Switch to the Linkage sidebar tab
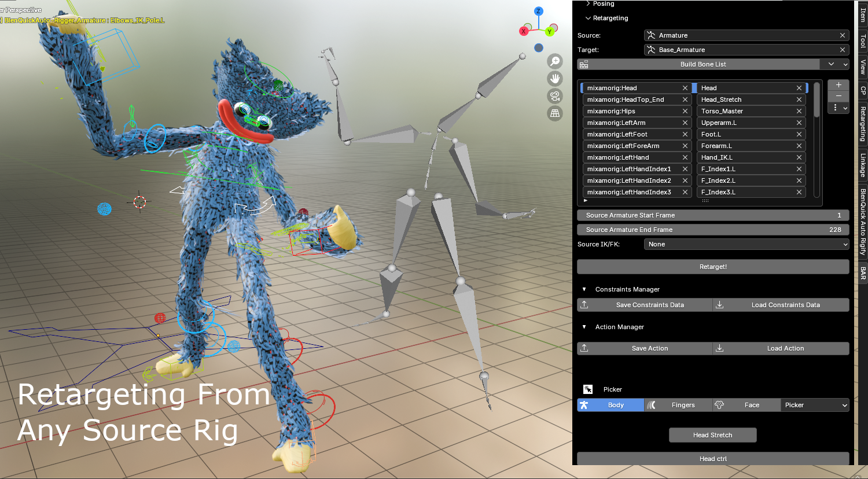This screenshot has width=868, height=479. pos(862,167)
